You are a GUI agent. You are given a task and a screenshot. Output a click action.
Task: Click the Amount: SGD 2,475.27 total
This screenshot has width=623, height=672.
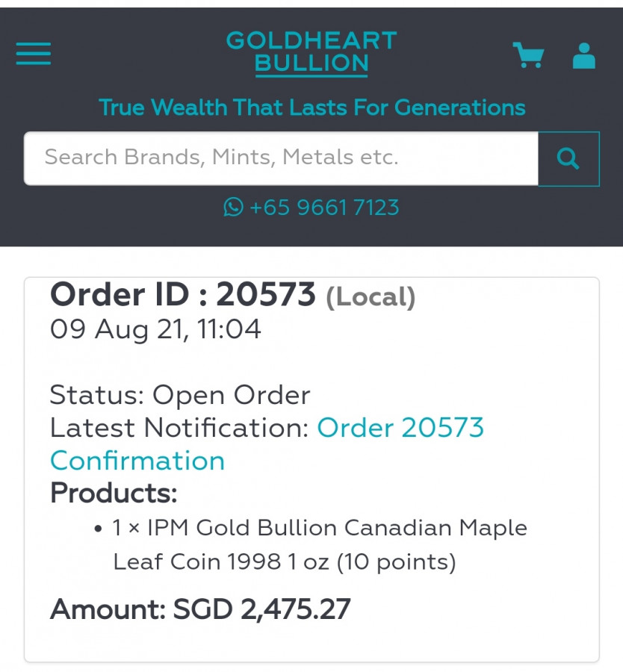coord(200,609)
